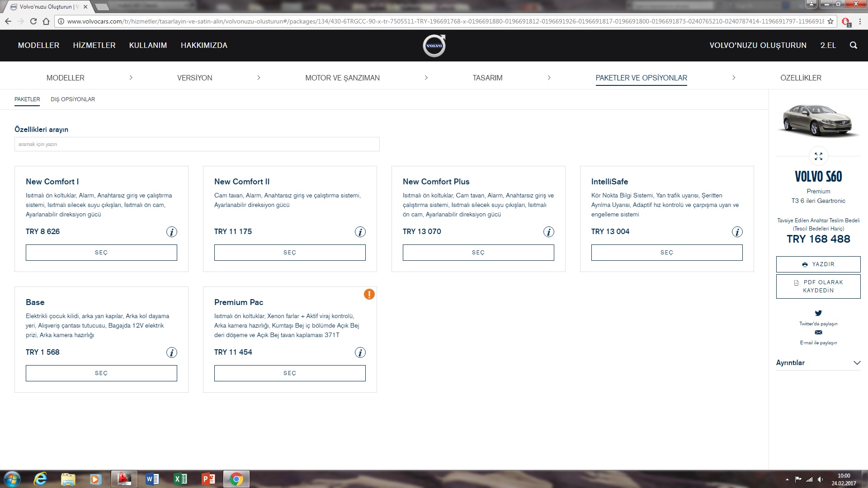Open info for Base package
This screenshot has height=488, width=868.
click(x=172, y=352)
